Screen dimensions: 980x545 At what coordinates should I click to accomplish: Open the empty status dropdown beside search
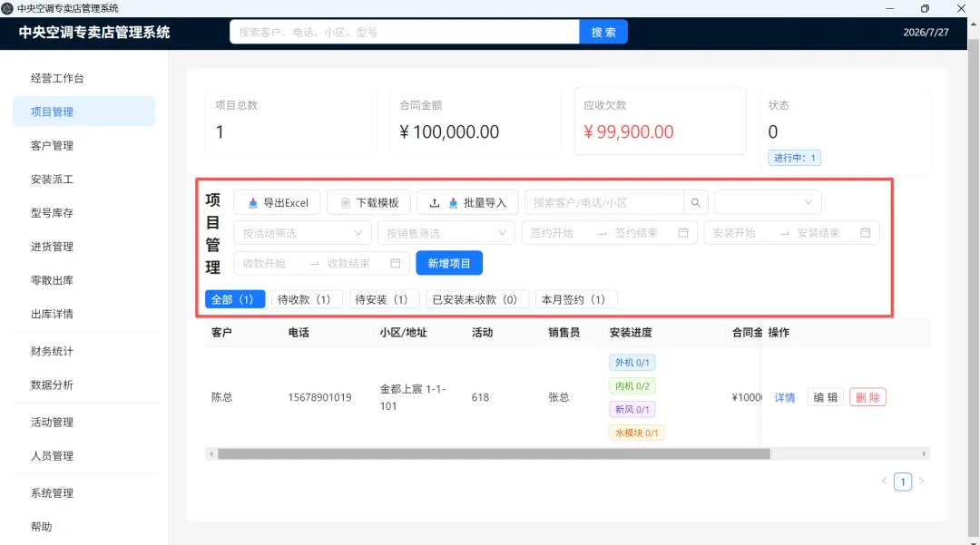769,202
